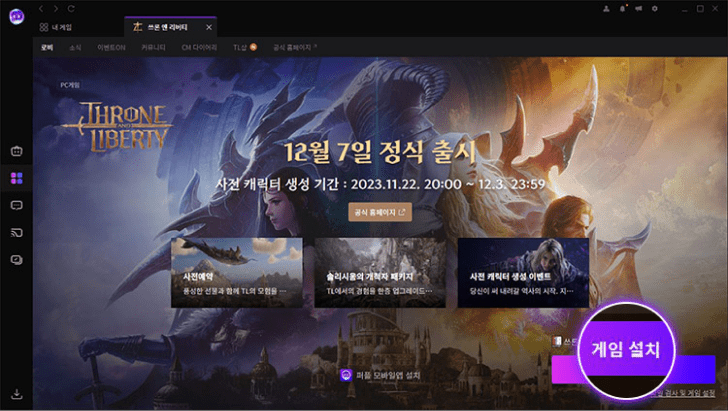The width and height of the screenshot is (728, 411).
Task: Open 파일 검사 및 게임 설정 link
Action: pos(682,393)
